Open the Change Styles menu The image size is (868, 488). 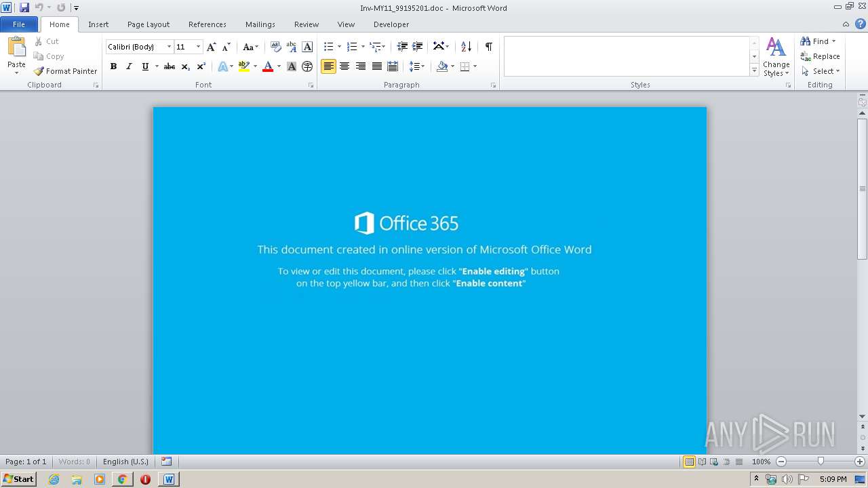[776, 58]
